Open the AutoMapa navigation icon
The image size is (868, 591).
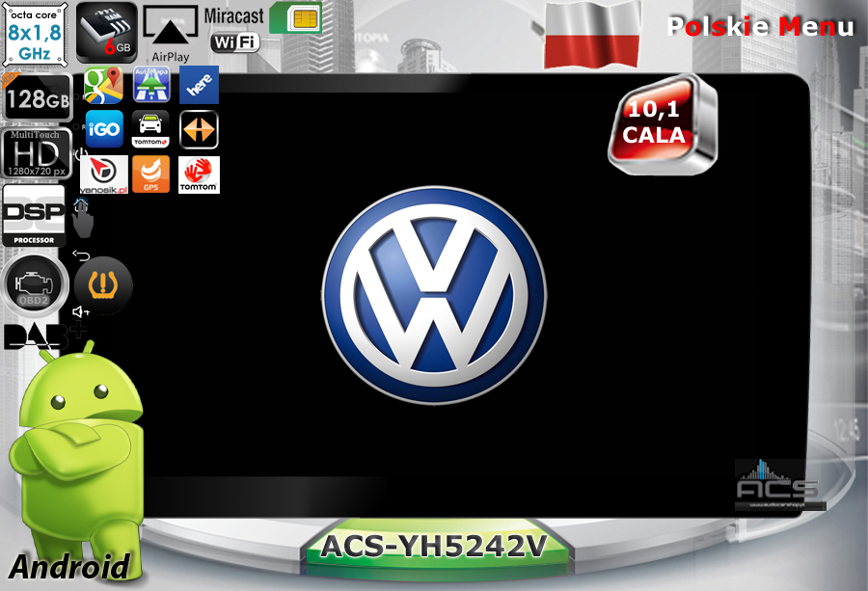[x=151, y=85]
